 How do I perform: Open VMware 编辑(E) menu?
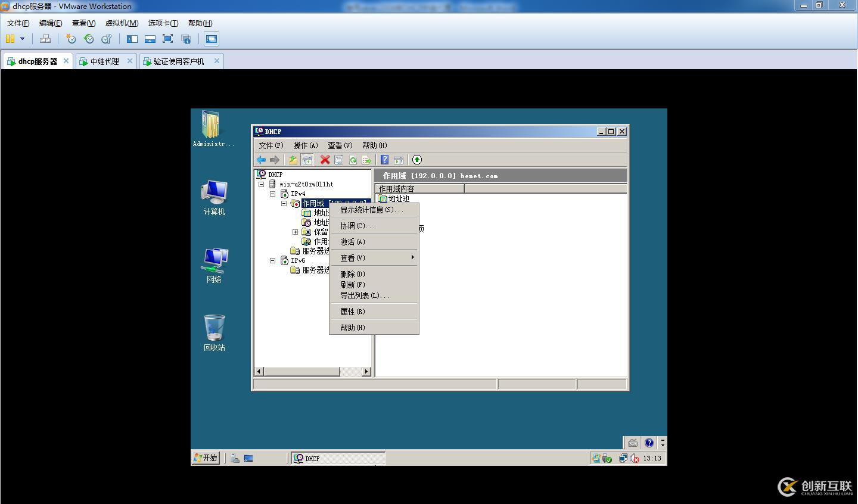[51, 23]
